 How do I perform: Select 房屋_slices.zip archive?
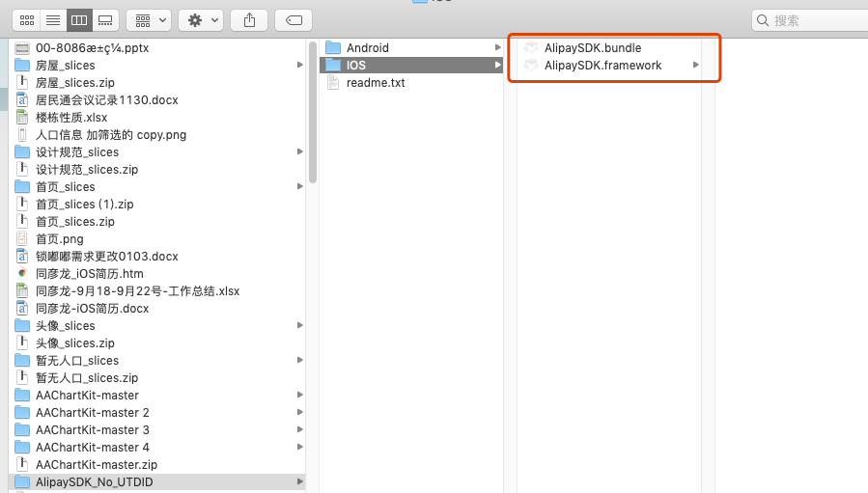click(x=157, y=82)
